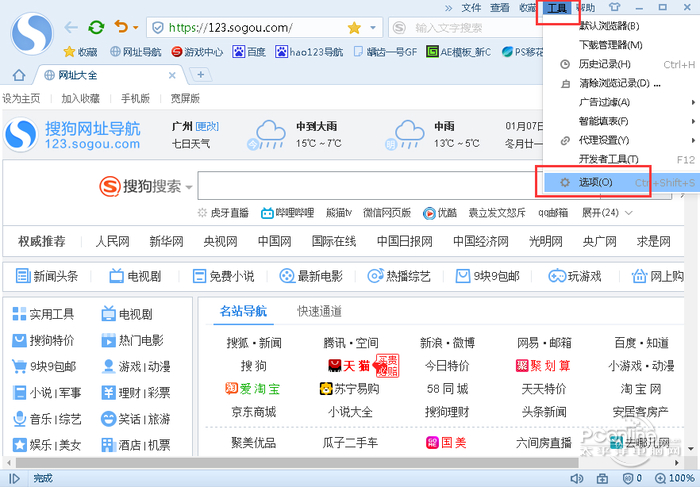Click the Sogou browser logo avatar
Screen dimensions: 700x487
tap(32, 33)
